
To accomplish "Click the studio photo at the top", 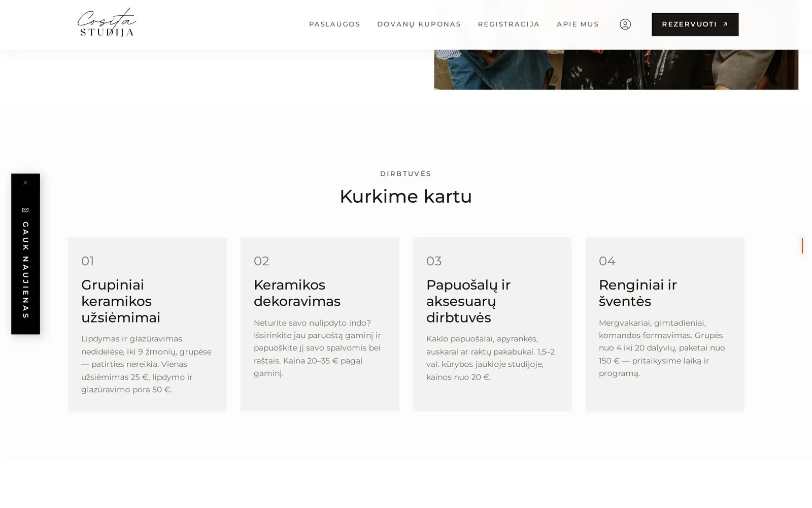I will coord(616,70).
